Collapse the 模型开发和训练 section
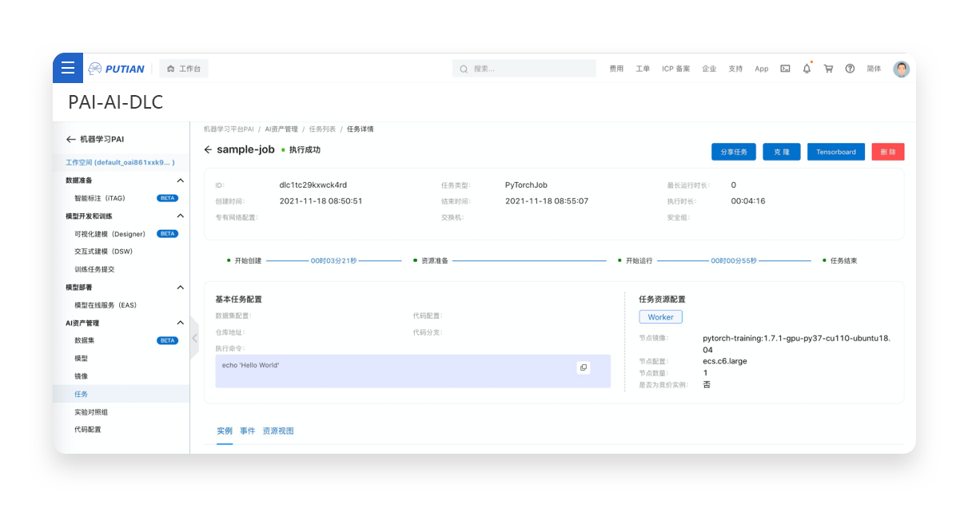Viewport: 980px width, 532px height. 180,216
